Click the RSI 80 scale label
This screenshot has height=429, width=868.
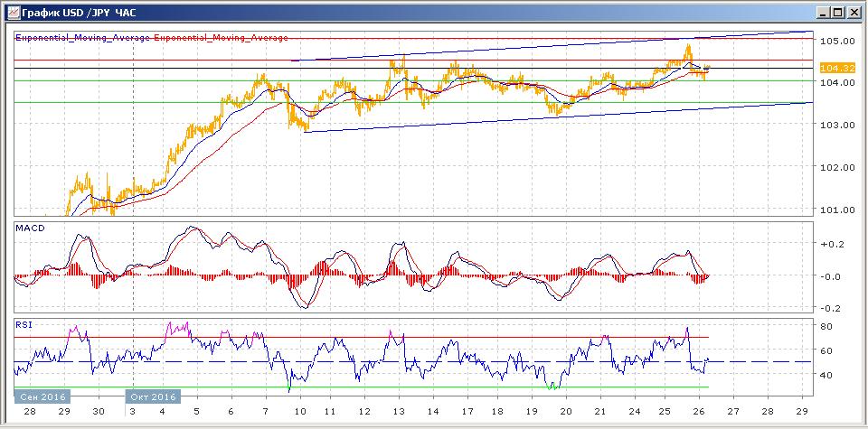(x=826, y=326)
